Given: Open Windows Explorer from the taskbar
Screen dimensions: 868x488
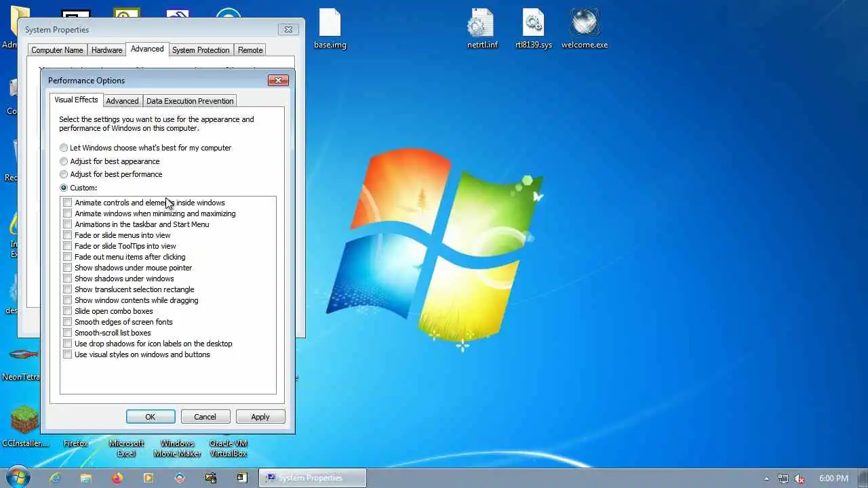Looking at the screenshot, I should (85, 478).
